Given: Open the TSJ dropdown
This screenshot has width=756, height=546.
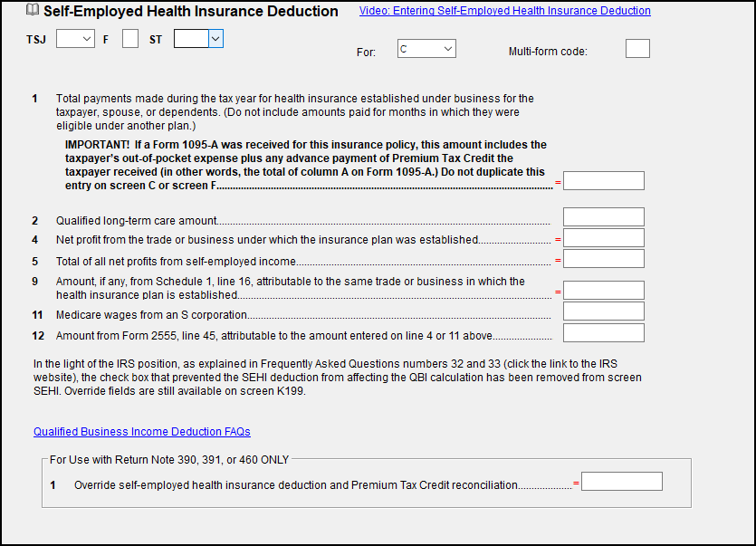Looking at the screenshot, I should tap(75, 39).
